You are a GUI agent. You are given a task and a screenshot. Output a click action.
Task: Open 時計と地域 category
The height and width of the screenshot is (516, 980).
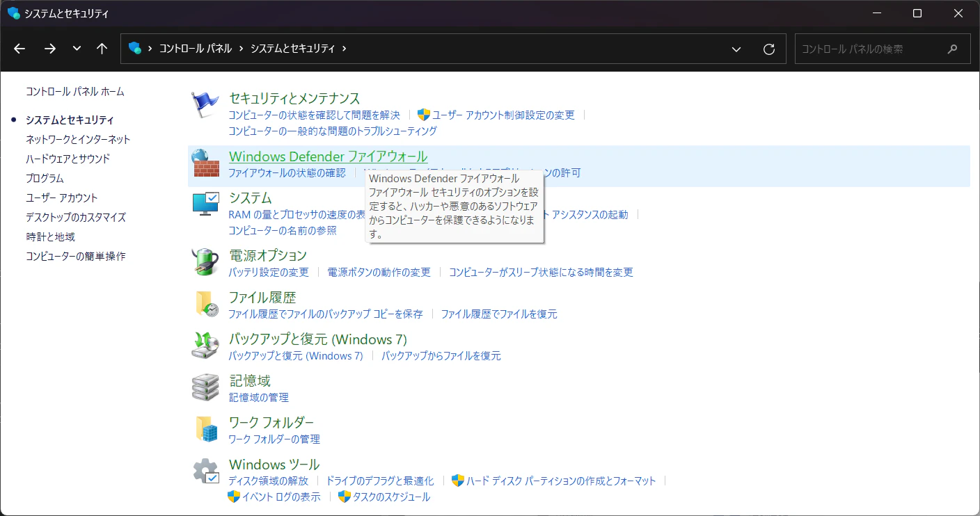pyautogui.click(x=50, y=236)
